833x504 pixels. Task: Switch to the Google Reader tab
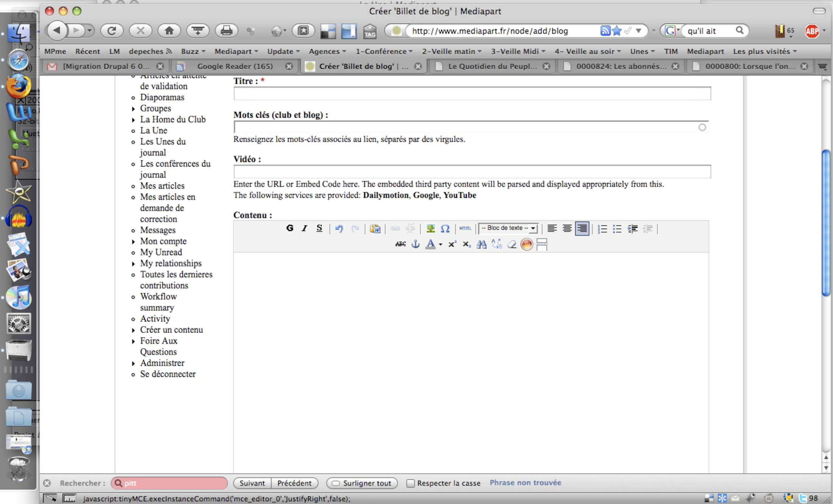pos(235,66)
